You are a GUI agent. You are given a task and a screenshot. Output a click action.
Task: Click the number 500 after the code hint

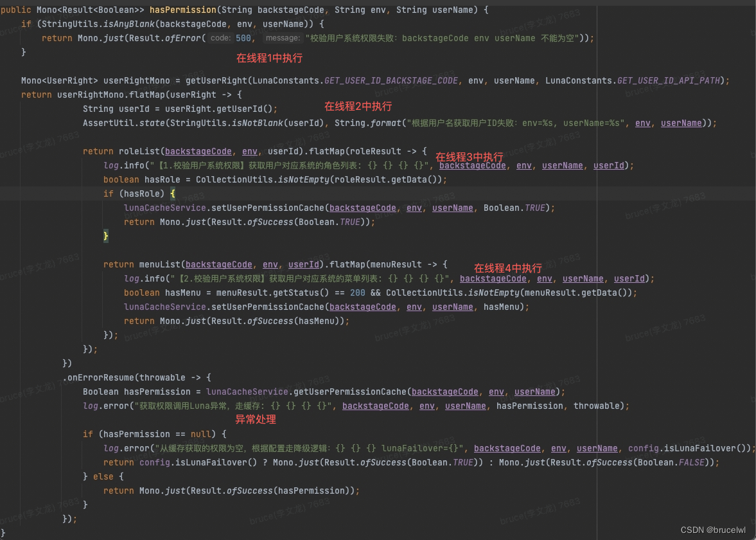[x=243, y=38]
